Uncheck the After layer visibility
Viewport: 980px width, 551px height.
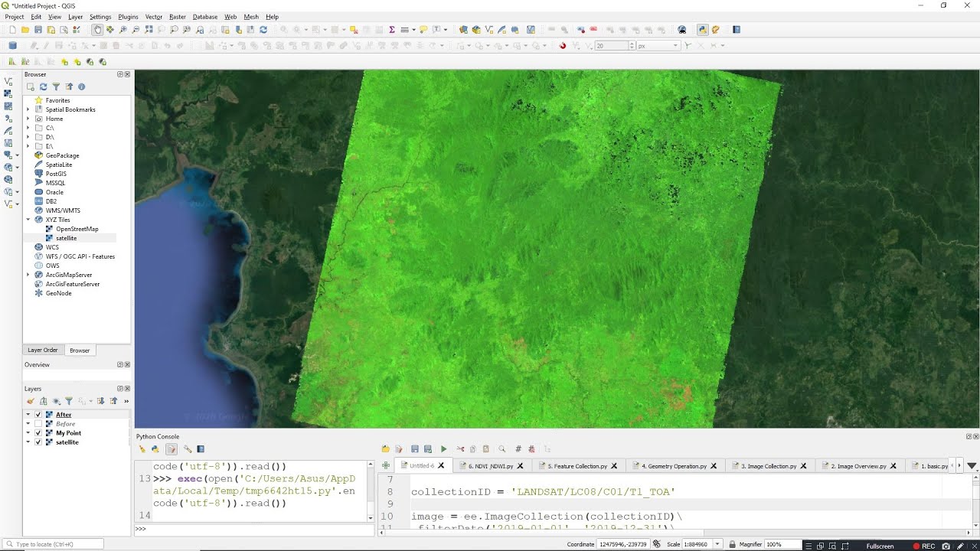click(38, 415)
